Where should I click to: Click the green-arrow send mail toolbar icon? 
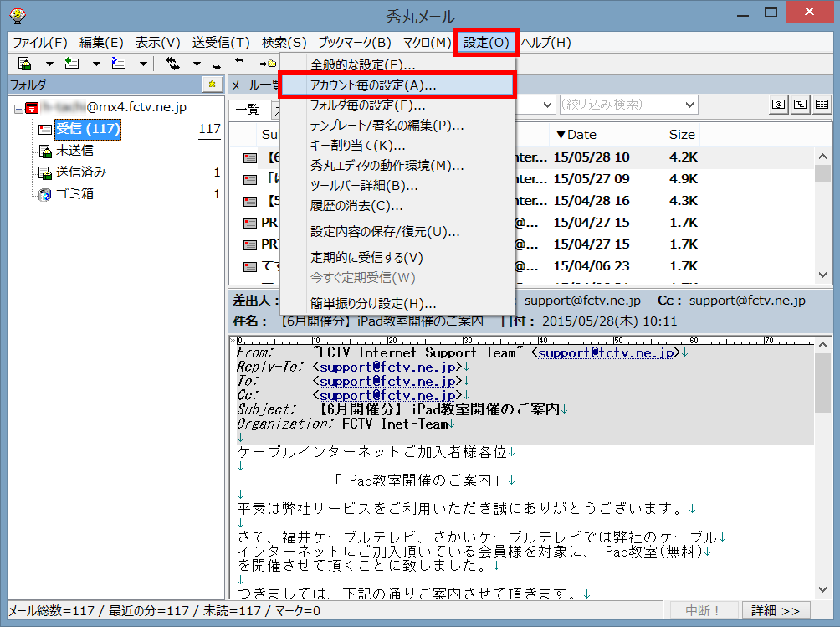point(72,64)
